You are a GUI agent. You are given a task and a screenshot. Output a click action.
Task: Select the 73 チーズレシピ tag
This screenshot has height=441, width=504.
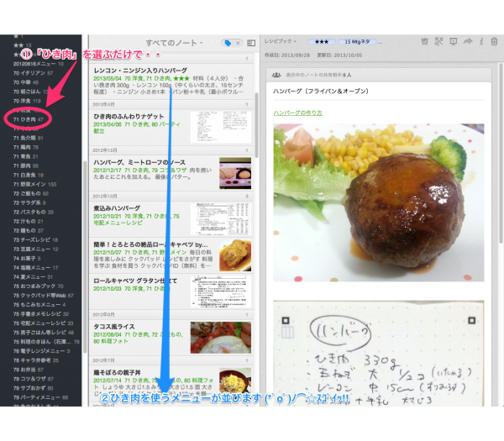(x=35, y=240)
